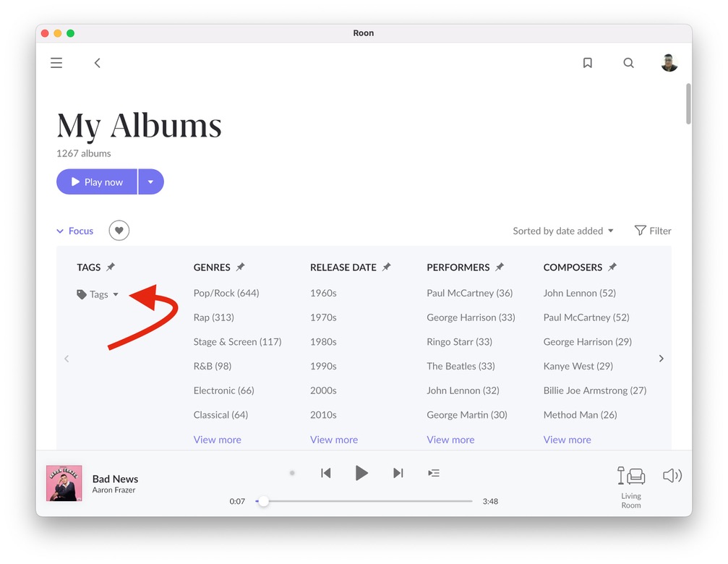
Task: View more genres
Action: [x=218, y=440]
